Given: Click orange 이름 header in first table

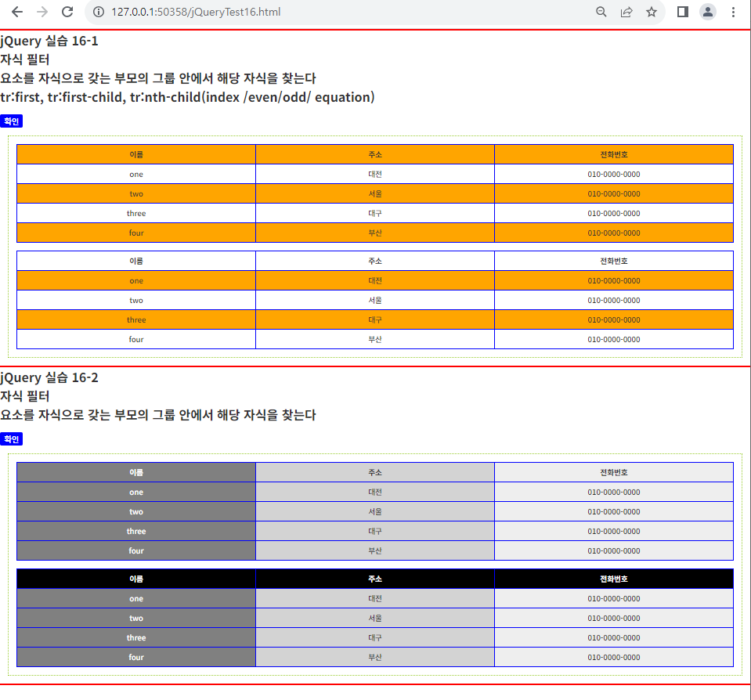Looking at the screenshot, I should point(136,155).
